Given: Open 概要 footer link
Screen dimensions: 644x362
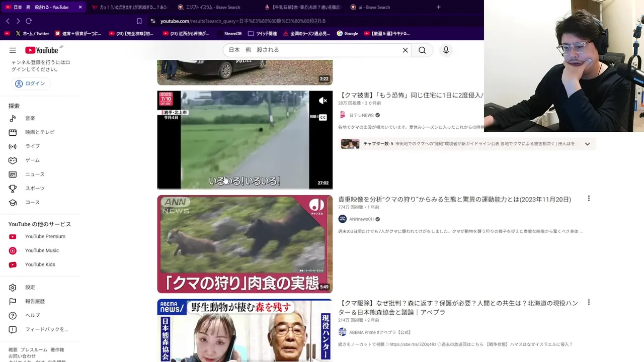Looking at the screenshot, I should [13, 350].
